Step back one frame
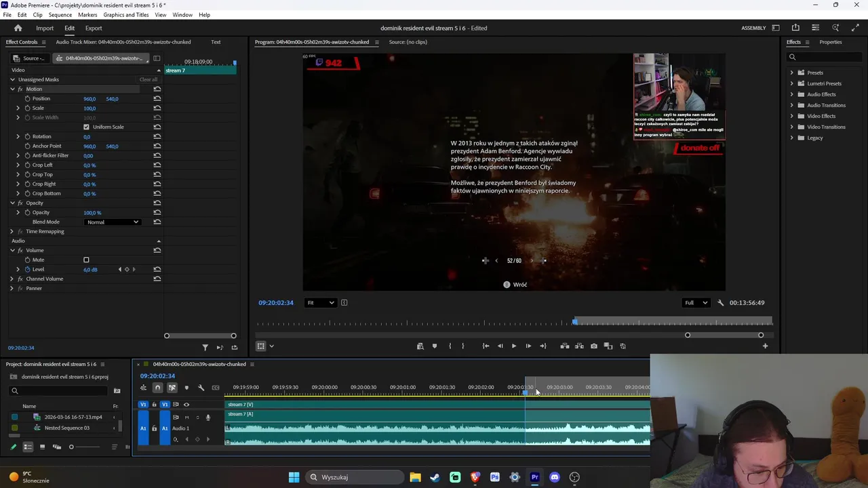This screenshot has height=488, width=868. point(500,346)
